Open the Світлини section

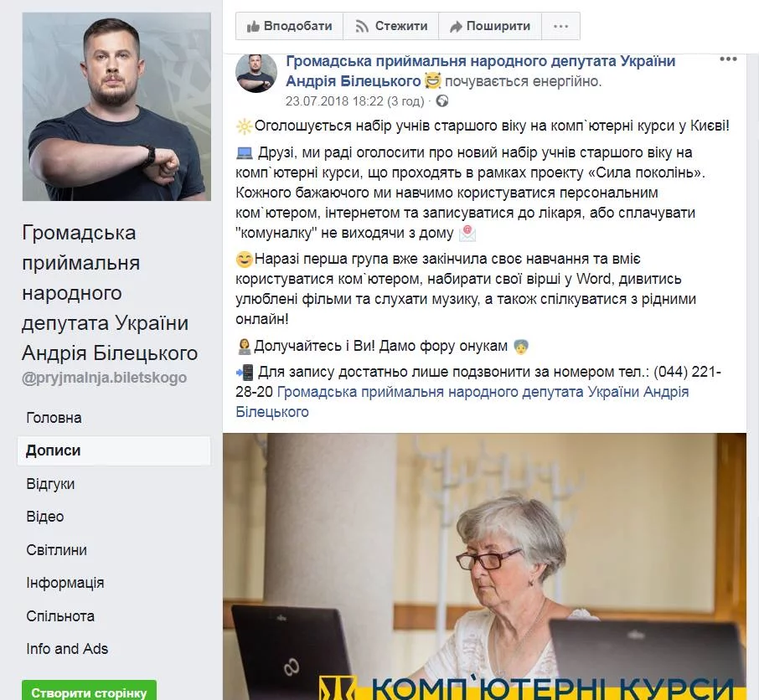[57, 550]
